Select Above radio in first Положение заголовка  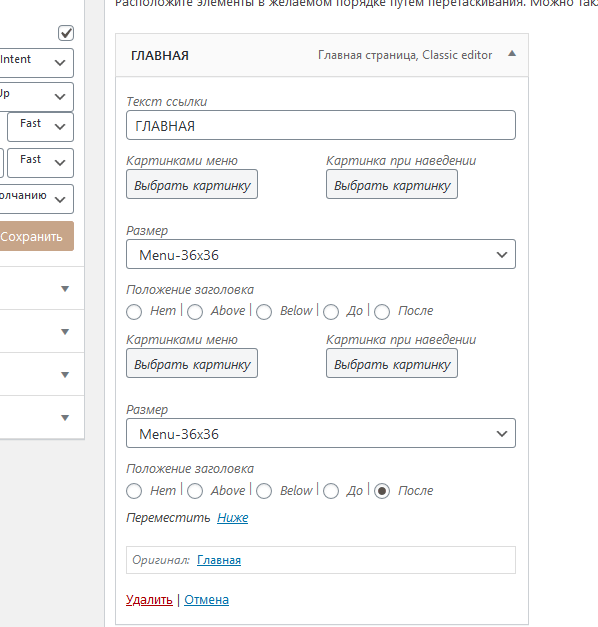coord(195,312)
